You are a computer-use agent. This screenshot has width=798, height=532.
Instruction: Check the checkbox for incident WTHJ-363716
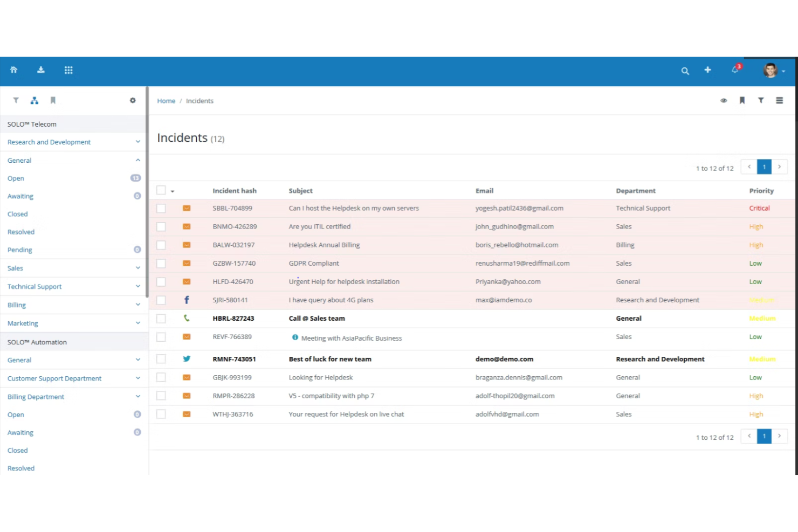(x=161, y=414)
